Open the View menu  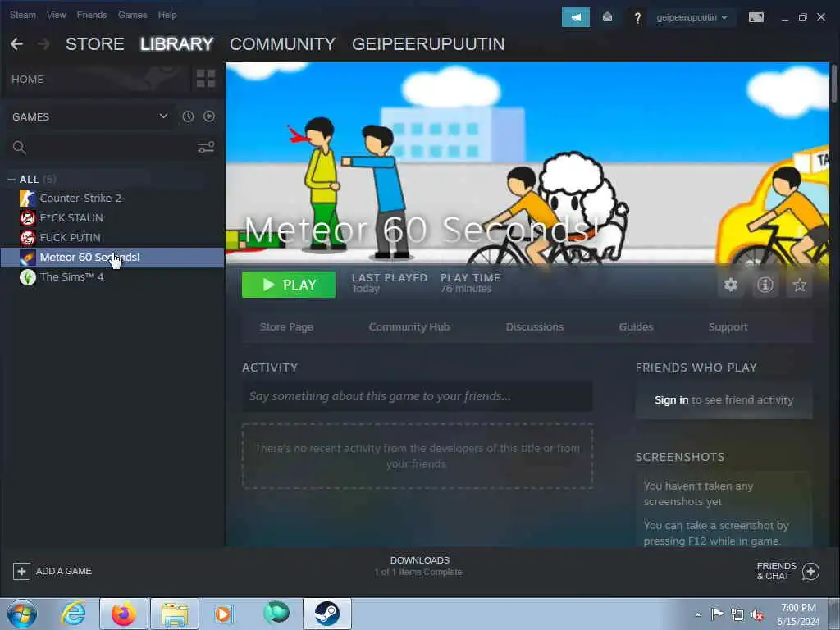tap(57, 15)
